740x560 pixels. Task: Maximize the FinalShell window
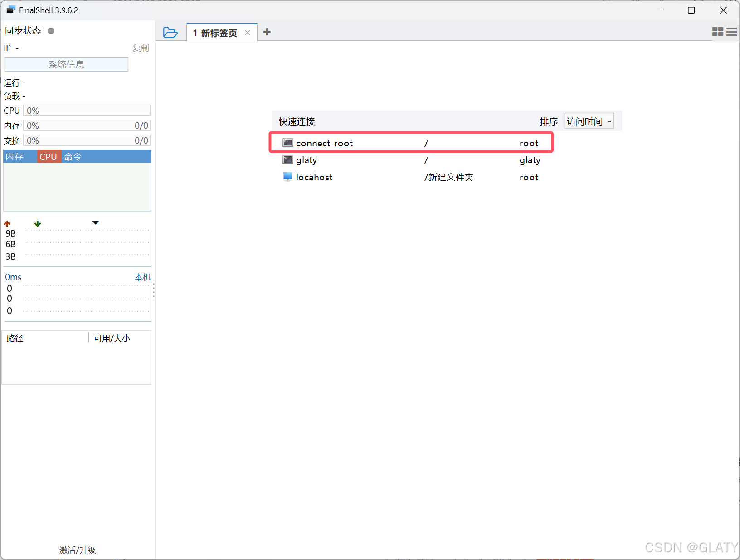[691, 10]
